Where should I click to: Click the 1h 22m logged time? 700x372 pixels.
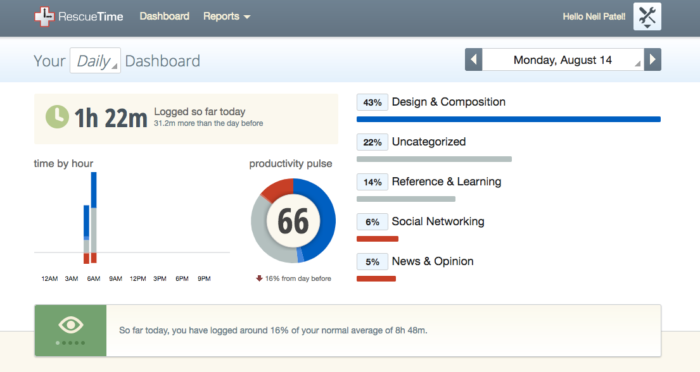(x=111, y=118)
